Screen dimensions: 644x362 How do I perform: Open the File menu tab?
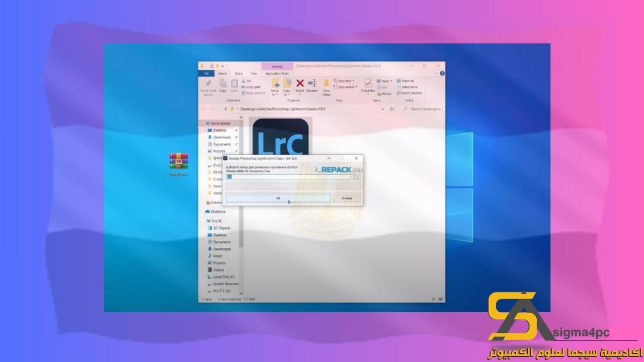coord(206,73)
